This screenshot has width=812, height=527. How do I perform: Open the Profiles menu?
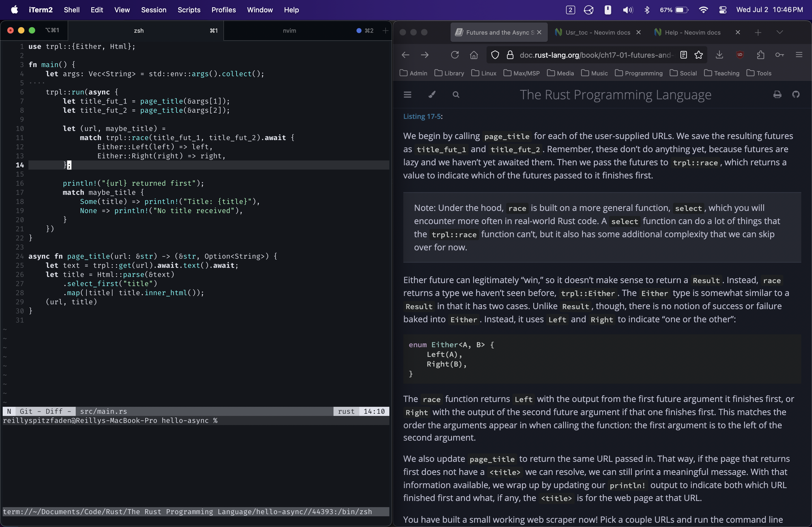(223, 10)
